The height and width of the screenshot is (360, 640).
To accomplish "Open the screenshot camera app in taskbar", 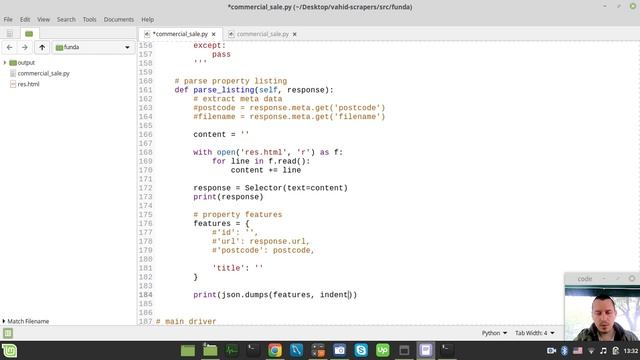I will click(339, 351).
